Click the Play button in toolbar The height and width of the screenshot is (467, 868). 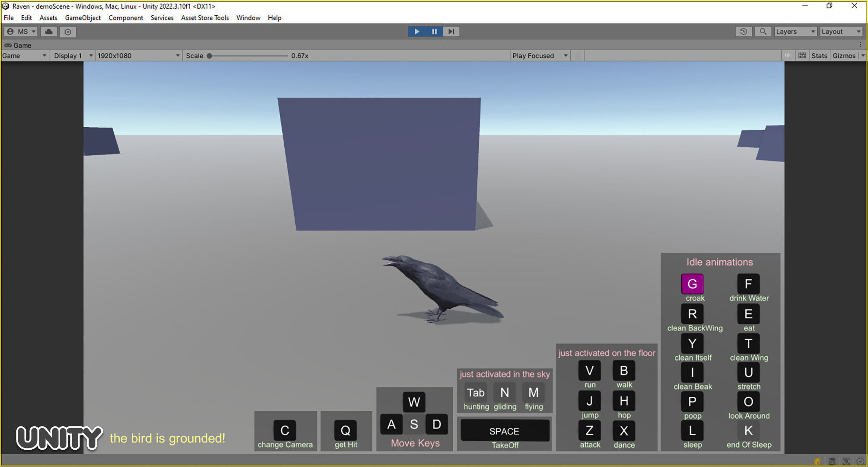pyautogui.click(x=417, y=32)
